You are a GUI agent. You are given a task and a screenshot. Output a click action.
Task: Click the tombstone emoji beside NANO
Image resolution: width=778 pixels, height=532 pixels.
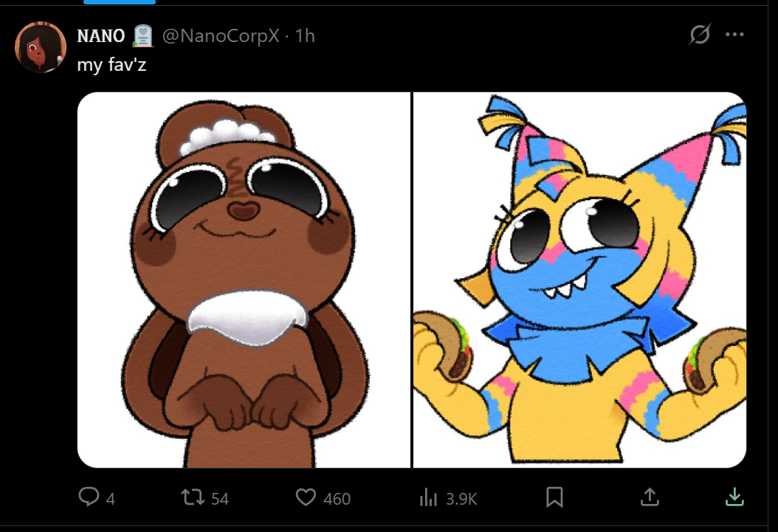tap(142, 35)
